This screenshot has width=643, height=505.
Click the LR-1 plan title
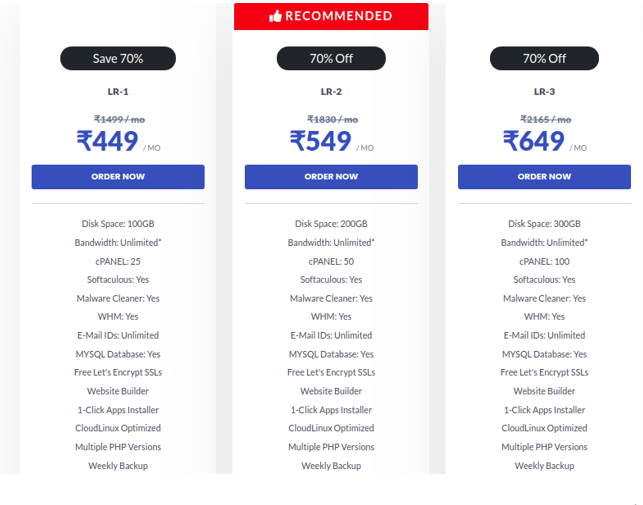(x=118, y=92)
